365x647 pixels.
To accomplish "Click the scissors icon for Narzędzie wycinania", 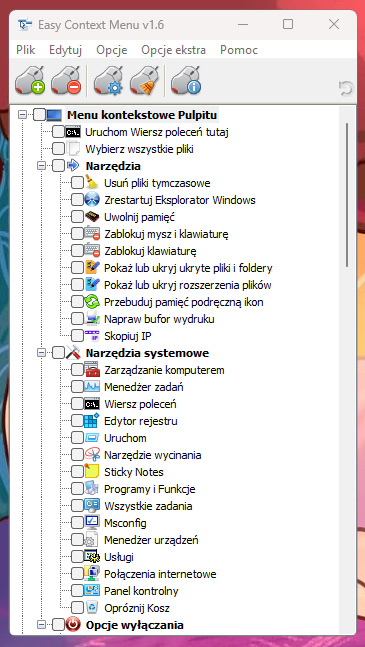I will [92, 455].
